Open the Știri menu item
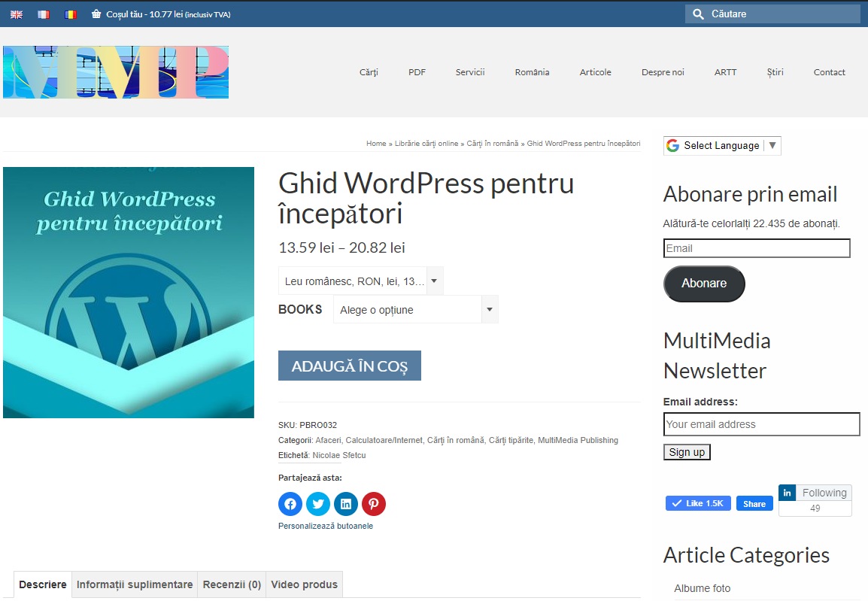Screen dimensions: 868x601 [775, 72]
